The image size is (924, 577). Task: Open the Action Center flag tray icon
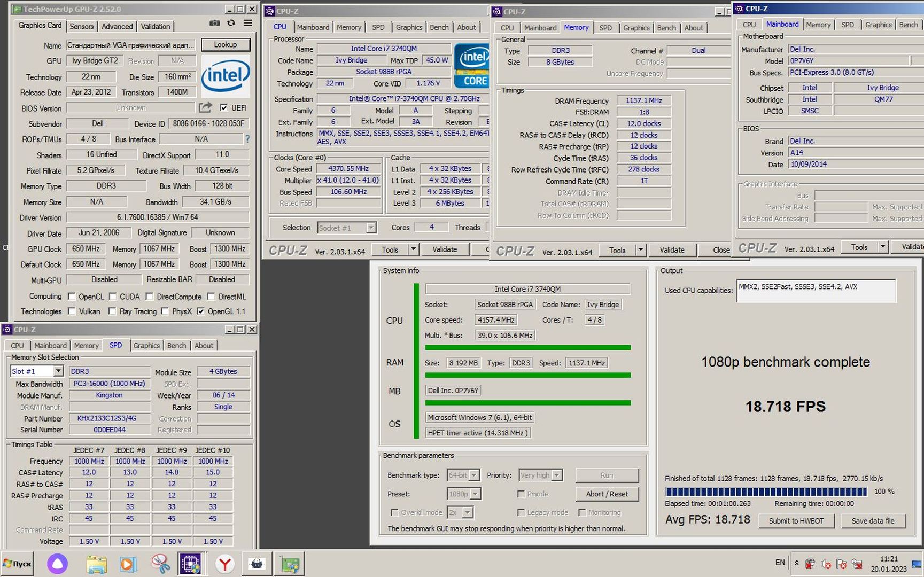[x=842, y=564]
